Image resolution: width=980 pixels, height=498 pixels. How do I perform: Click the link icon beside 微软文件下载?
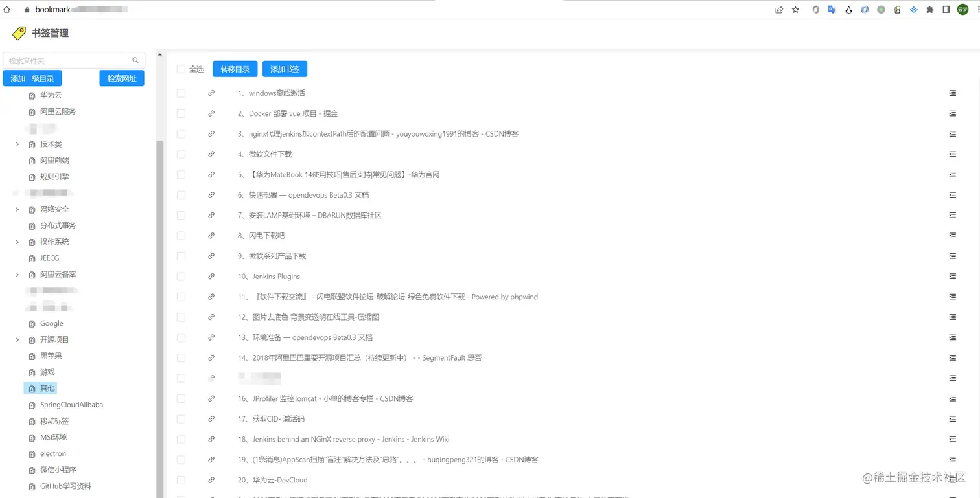[x=211, y=154]
